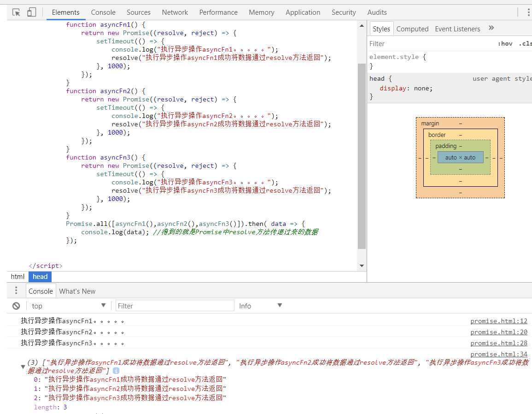Open the Application tab
532x414 pixels.
pyautogui.click(x=303, y=12)
